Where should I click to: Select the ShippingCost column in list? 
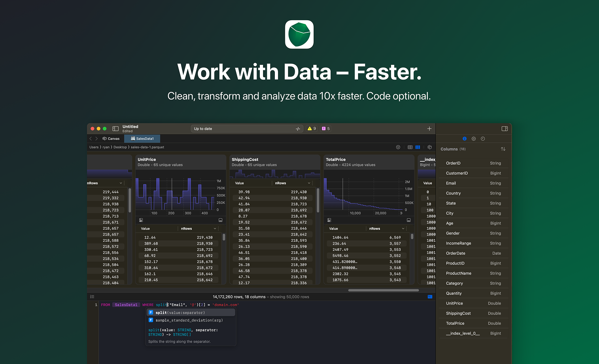(x=474, y=313)
